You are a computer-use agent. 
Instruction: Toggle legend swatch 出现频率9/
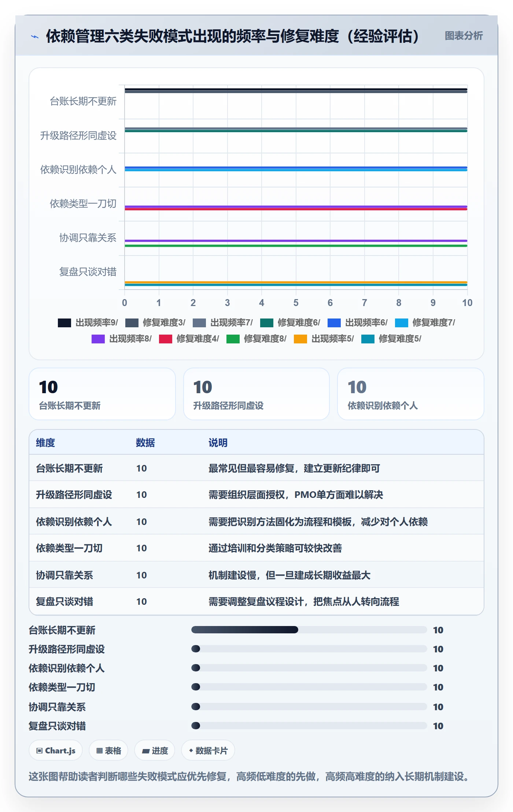coord(64,323)
